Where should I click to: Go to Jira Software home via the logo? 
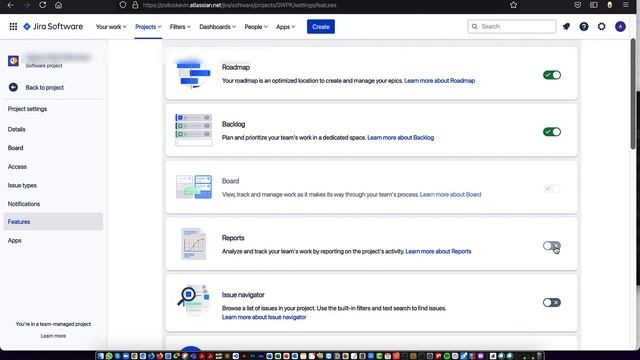click(53, 27)
